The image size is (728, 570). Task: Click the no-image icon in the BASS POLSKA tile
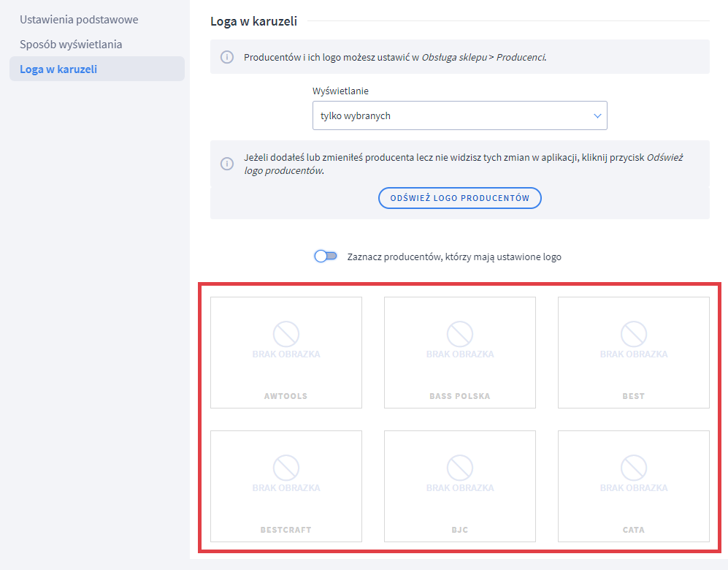tap(460, 334)
